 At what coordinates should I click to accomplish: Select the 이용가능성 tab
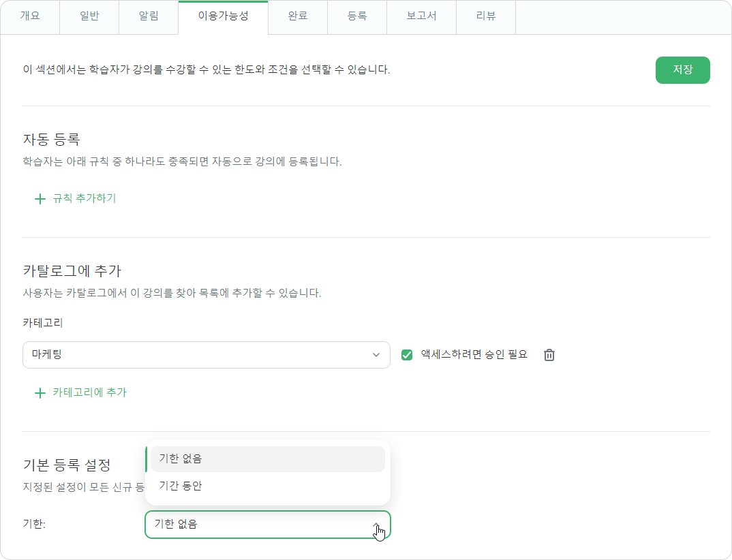223,17
